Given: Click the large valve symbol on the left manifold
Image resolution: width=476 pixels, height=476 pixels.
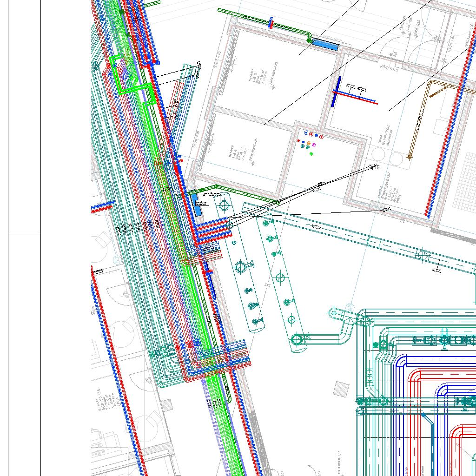Looking at the screenshot, I should pyautogui.click(x=241, y=267).
